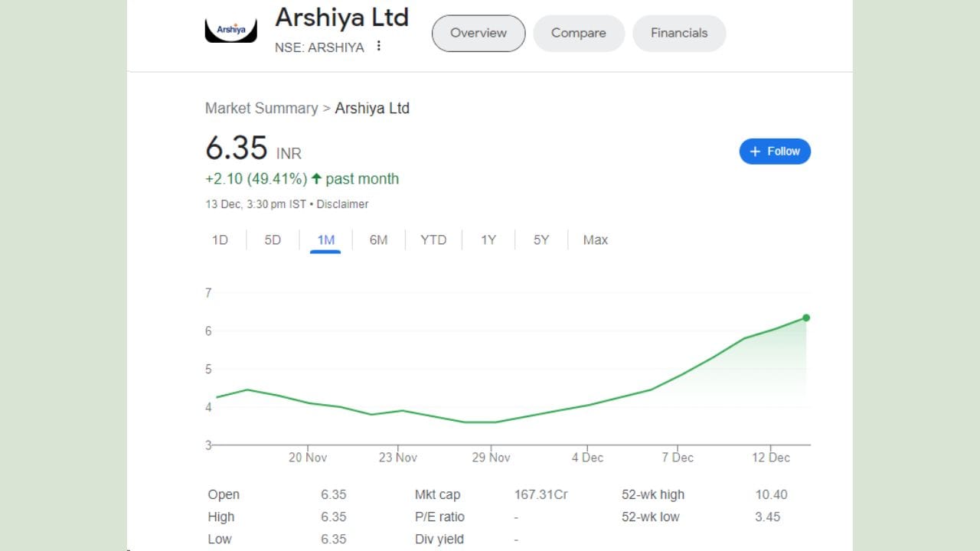Viewport: 980px width, 551px height.
Task: Open the Compare tab
Action: (579, 33)
